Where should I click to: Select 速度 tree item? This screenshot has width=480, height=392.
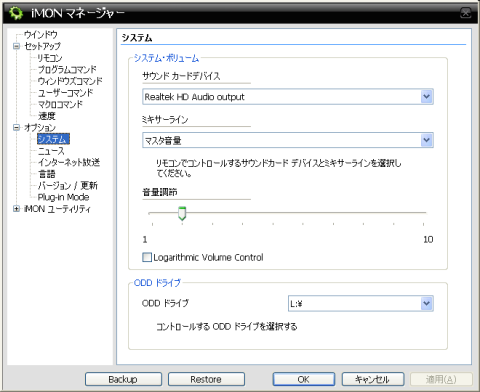point(47,116)
